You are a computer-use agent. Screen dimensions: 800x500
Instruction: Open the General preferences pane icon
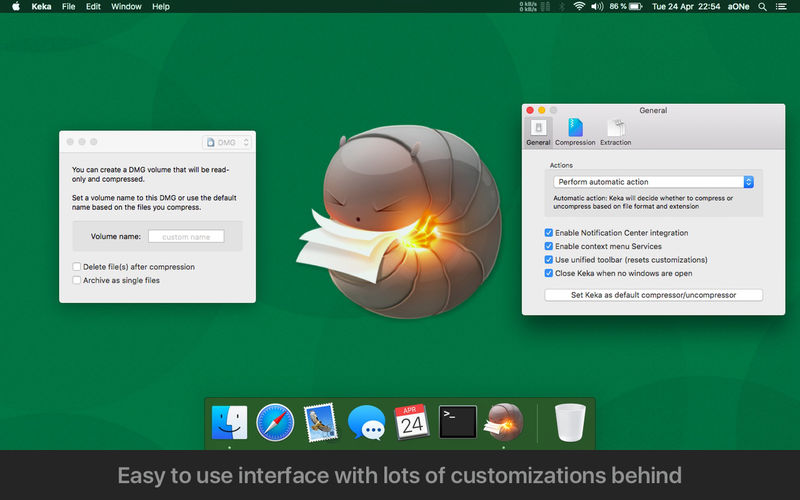click(538, 131)
